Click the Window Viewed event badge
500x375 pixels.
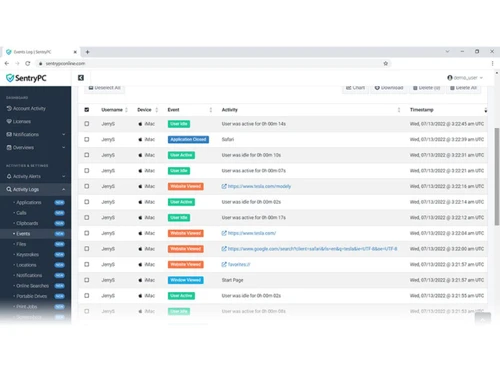(185, 280)
